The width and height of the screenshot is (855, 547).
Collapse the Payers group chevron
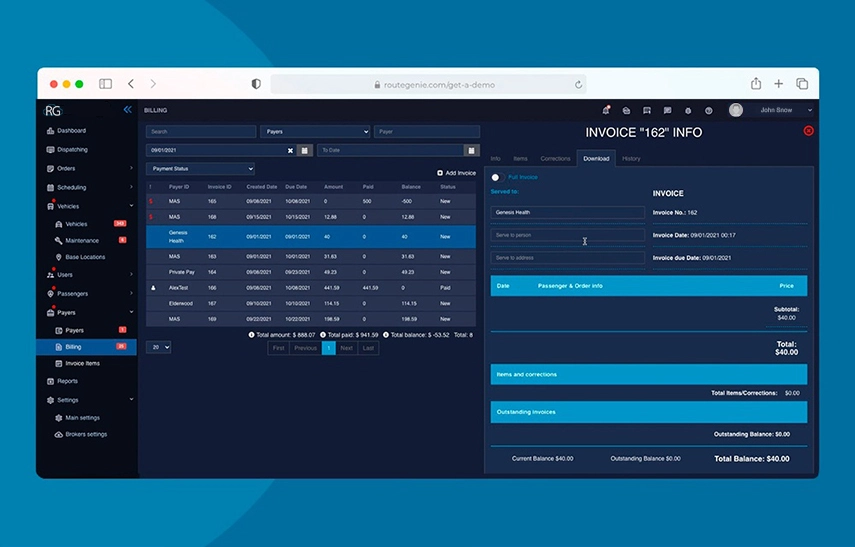(x=131, y=312)
